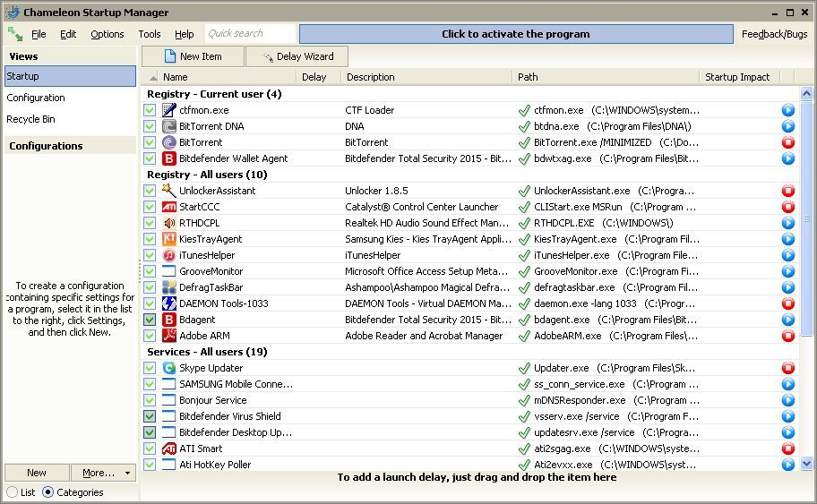This screenshot has height=504, width=817.
Task: Click into the Quick search field
Action: pos(250,34)
